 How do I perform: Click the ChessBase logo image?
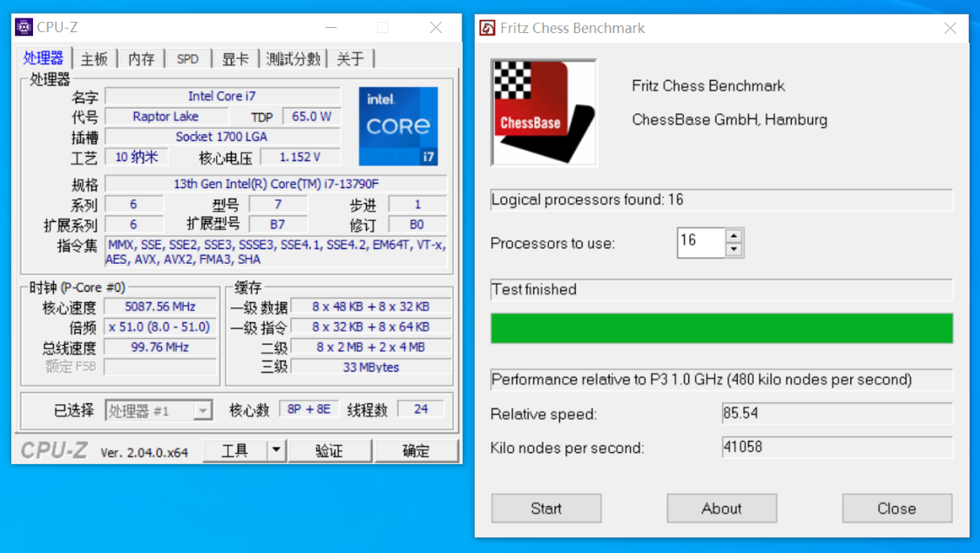tap(544, 112)
